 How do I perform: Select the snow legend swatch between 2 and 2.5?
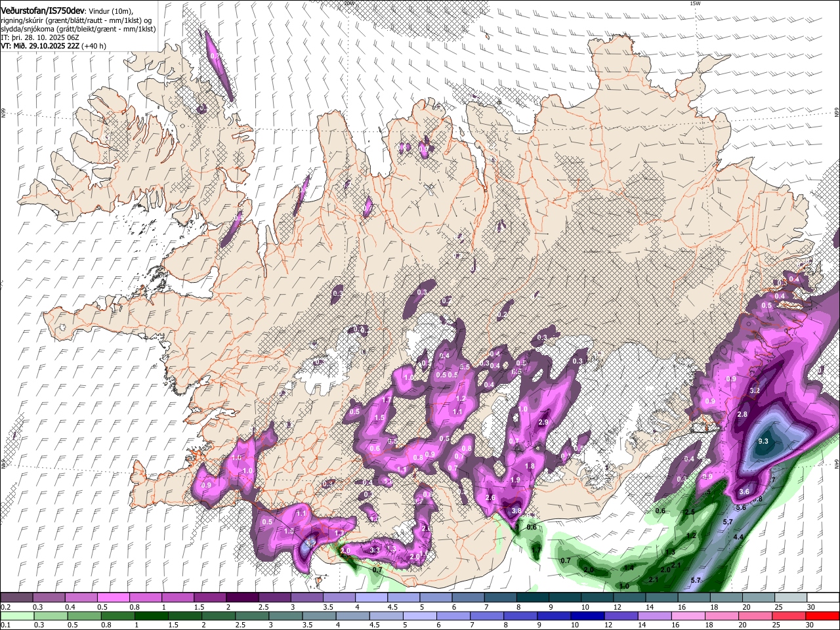pos(242,598)
